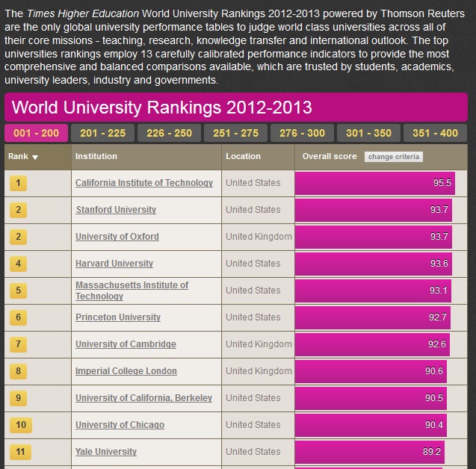Open the Stanford University link

click(116, 210)
